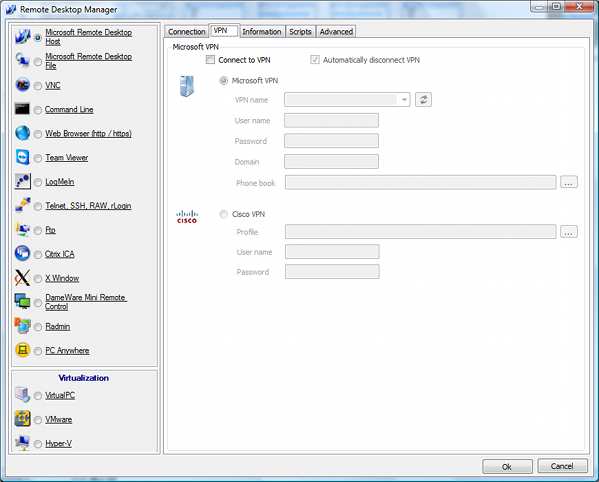Open the PC Anywhere link

[67, 350]
